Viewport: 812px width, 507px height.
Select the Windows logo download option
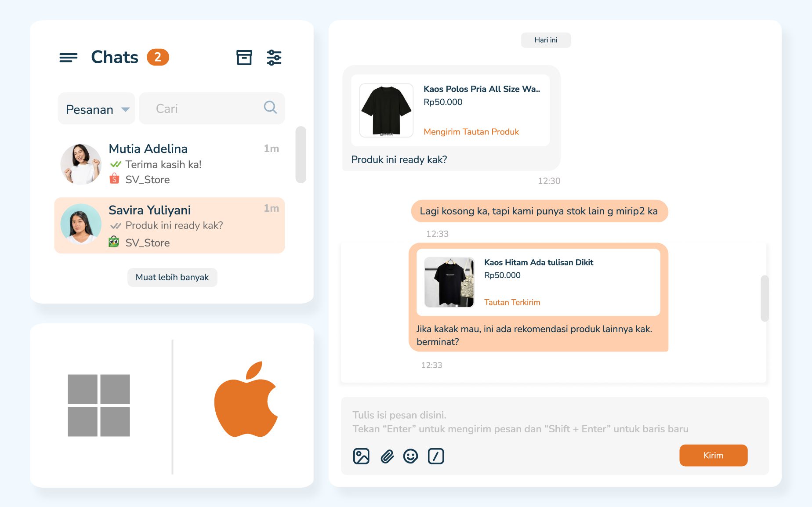[x=99, y=405]
